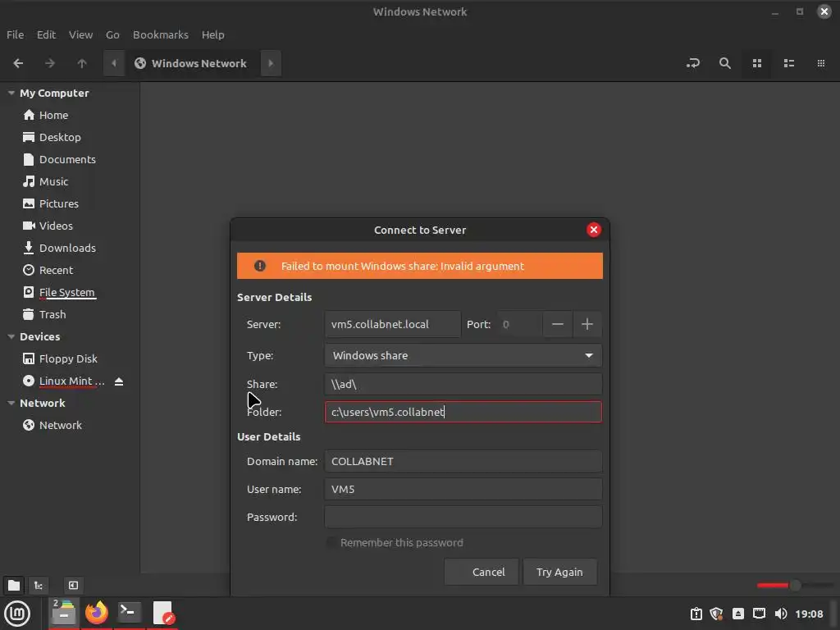Show places sidebar using folder icon
This screenshot has height=630, width=840.
click(x=14, y=585)
